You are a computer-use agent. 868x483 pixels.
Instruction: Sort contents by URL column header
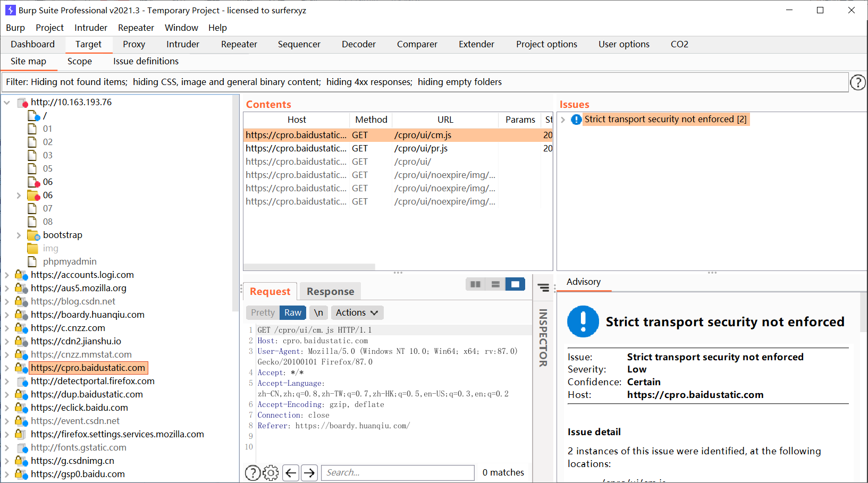[445, 120]
